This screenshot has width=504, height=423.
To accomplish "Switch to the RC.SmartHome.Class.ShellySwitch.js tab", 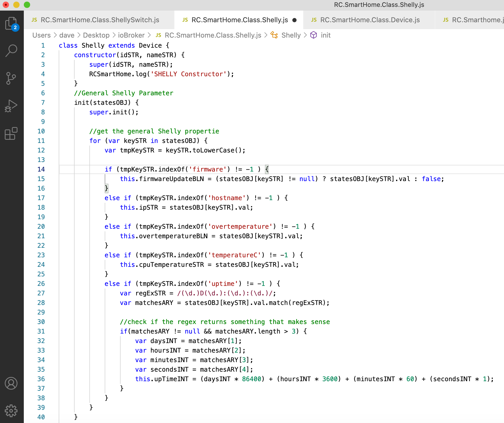I will point(99,20).
